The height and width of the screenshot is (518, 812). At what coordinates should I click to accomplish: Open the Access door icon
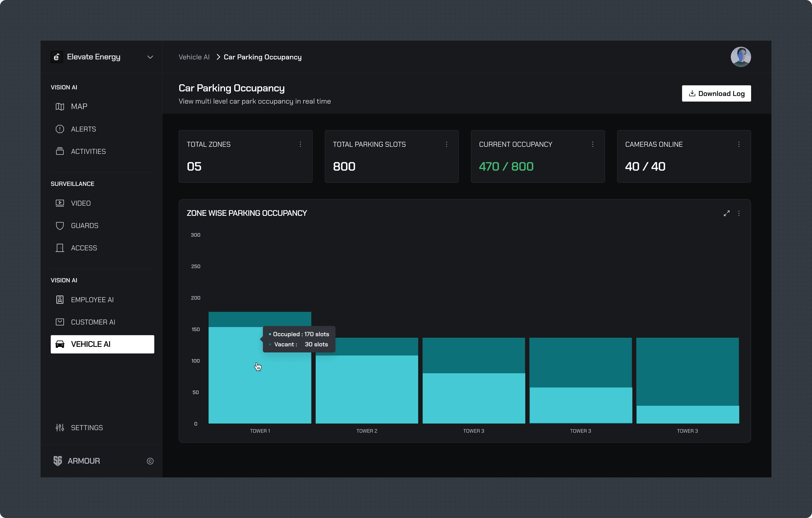pyautogui.click(x=60, y=248)
